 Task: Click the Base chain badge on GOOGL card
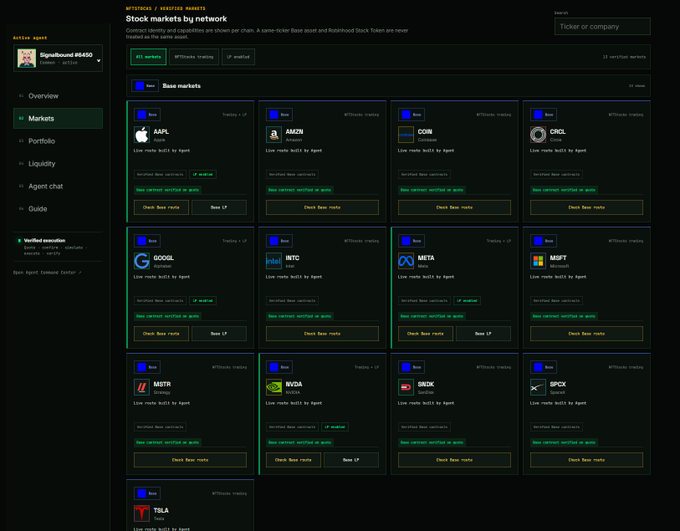(147, 241)
